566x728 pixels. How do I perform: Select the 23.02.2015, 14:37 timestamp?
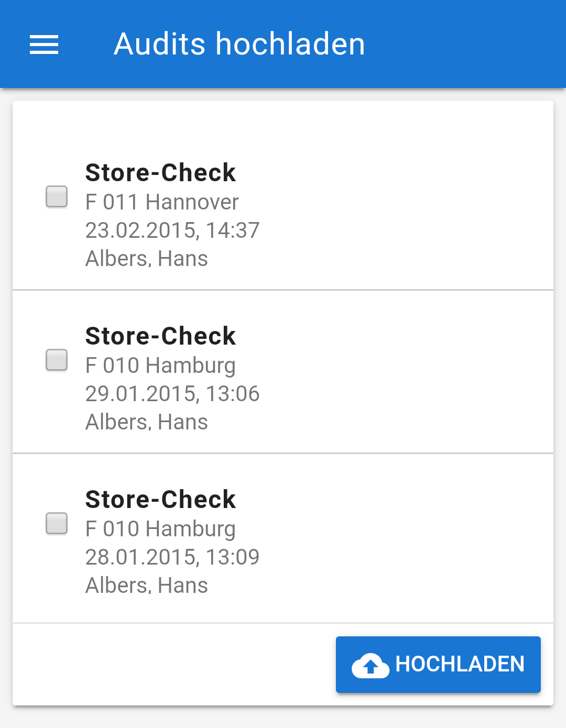[x=172, y=230]
